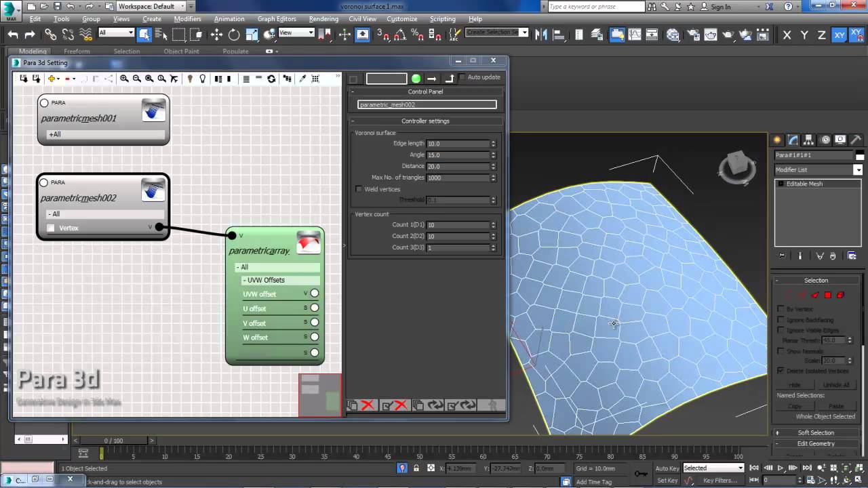Activate the Select and Rotate tool
The image size is (868, 488).
(234, 35)
